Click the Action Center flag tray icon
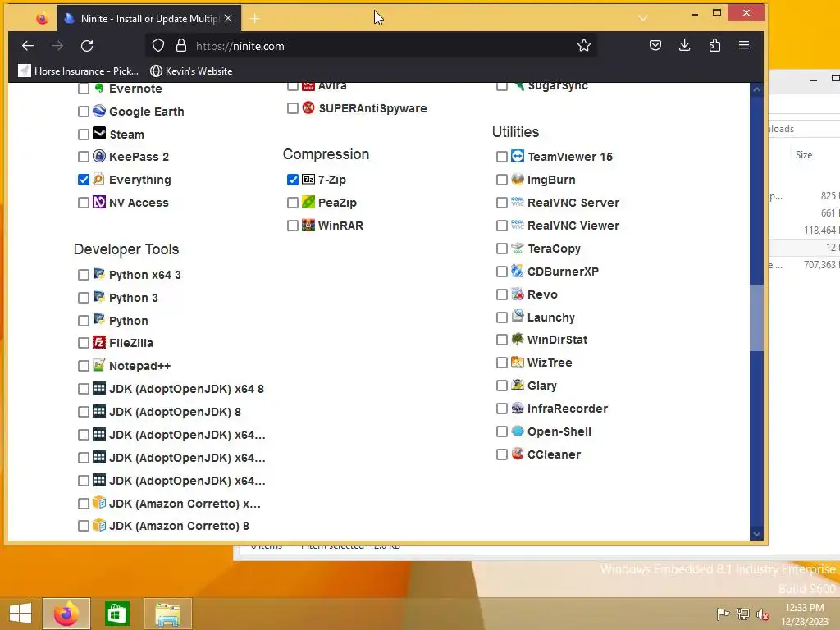840x630 pixels. (x=723, y=614)
